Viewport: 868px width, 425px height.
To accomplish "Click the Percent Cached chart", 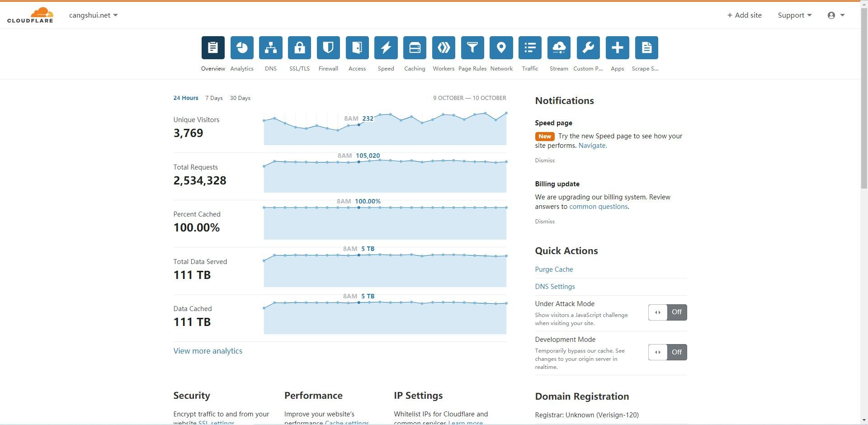I will (385, 222).
